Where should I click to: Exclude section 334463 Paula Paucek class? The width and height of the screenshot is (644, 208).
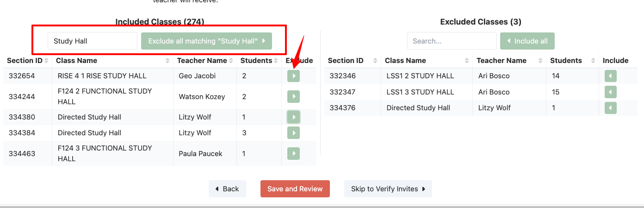pos(293,154)
